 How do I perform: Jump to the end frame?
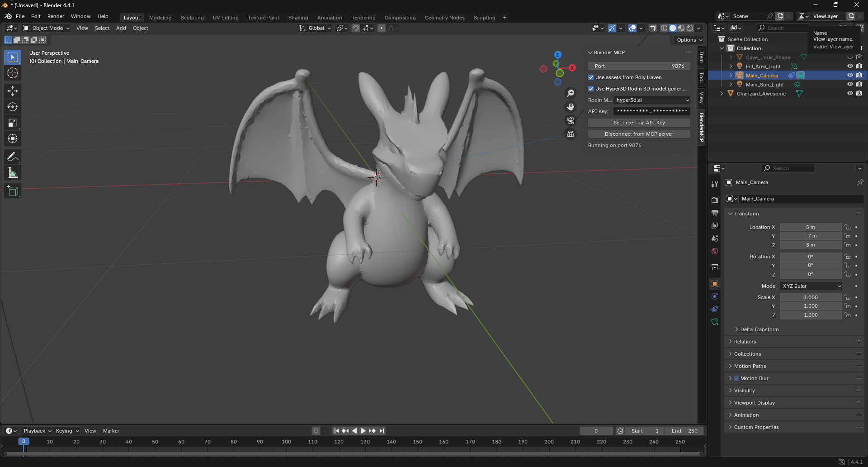click(x=382, y=431)
